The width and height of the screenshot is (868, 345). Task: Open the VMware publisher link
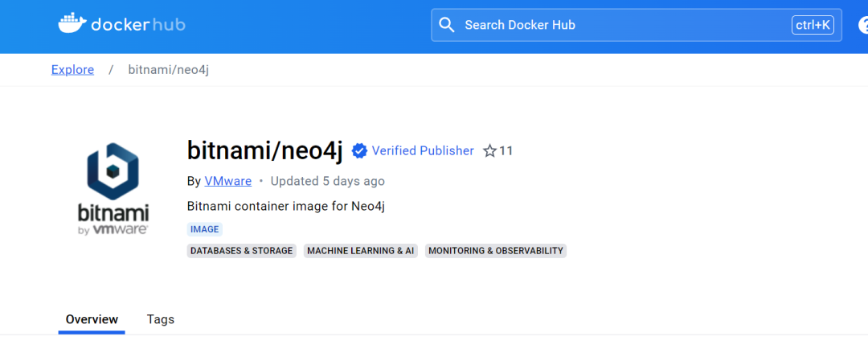click(x=227, y=181)
